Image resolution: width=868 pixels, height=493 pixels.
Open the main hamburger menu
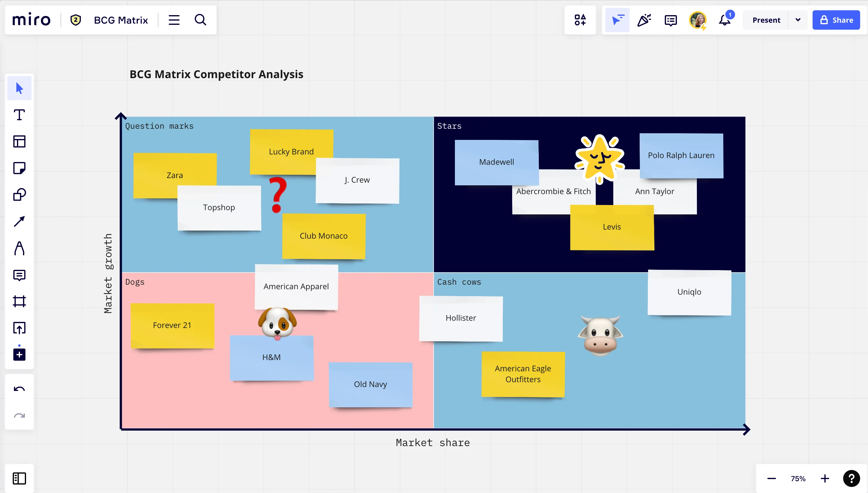(174, 20)
